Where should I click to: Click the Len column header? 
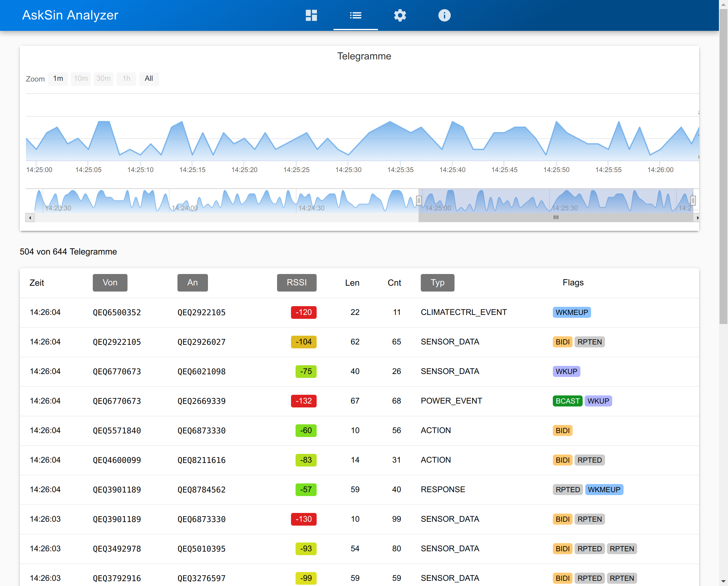(x=352, y=282)
